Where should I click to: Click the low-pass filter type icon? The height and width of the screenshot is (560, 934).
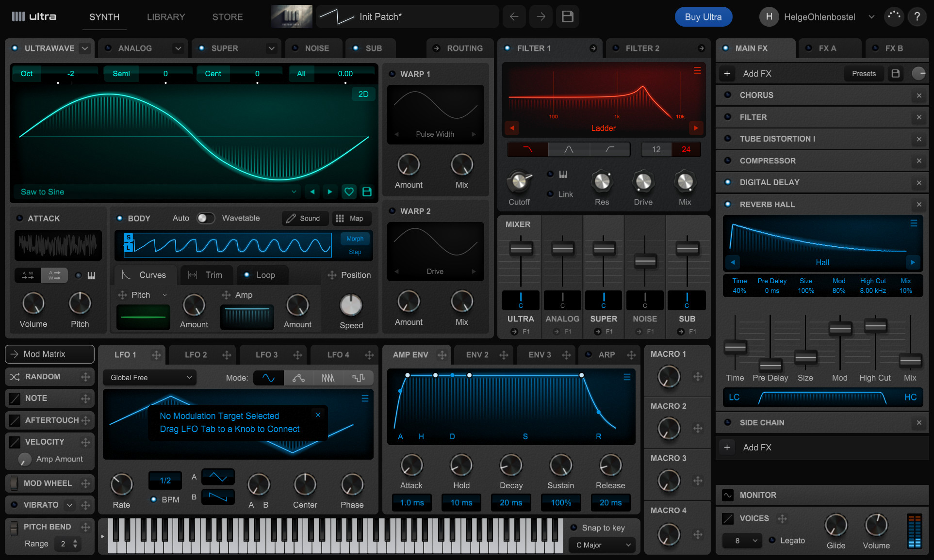pos(527,149)
